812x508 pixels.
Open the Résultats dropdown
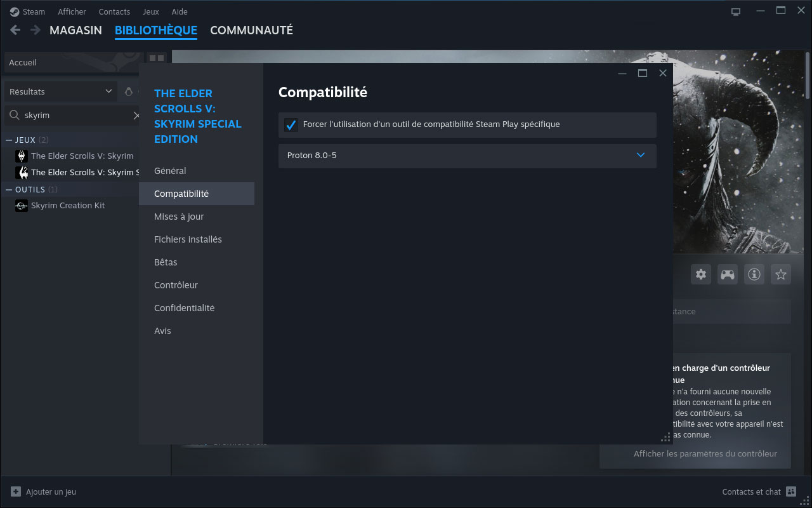[61, 91]
